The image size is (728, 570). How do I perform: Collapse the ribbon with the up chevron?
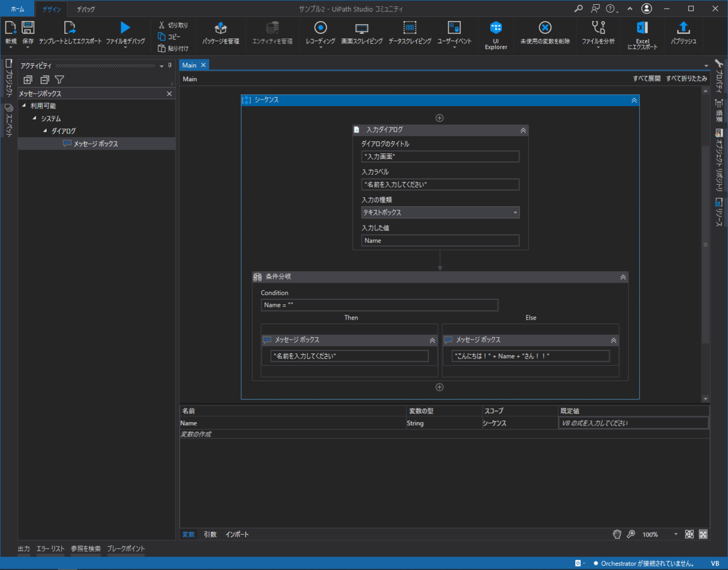pos(630,8)
